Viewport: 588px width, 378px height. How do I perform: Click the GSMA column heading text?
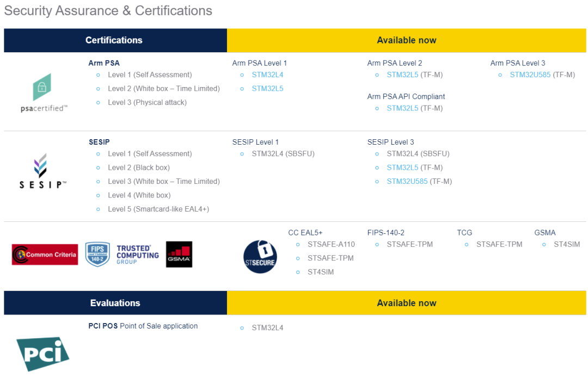545,233
